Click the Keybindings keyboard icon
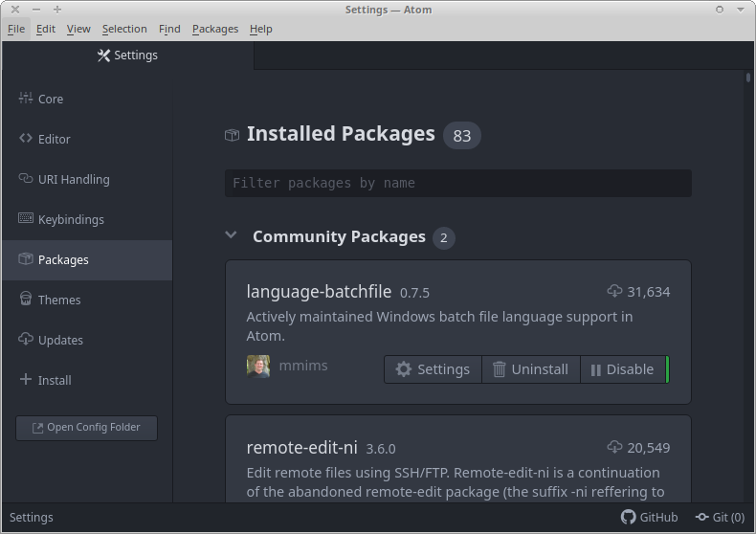Screen dimensions: 756x534 point(26,219)
